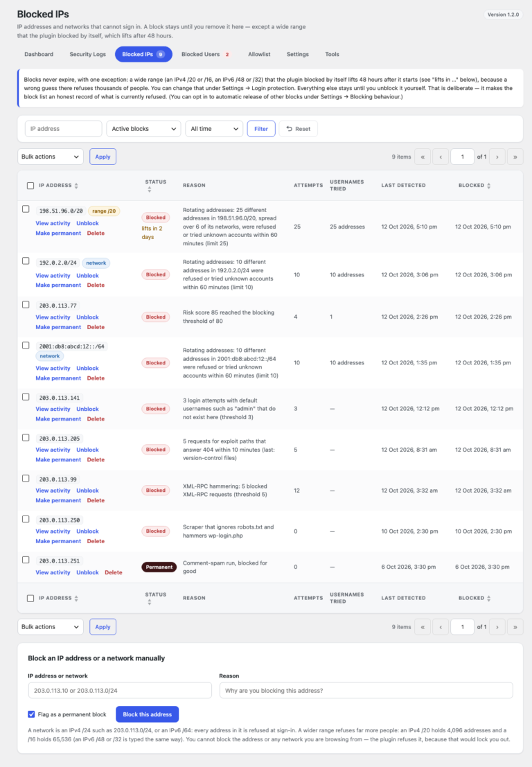This screenshot has width=532, height=767.
Task: Go to the Allowlist tab
Action: click(x=259, y=54)
